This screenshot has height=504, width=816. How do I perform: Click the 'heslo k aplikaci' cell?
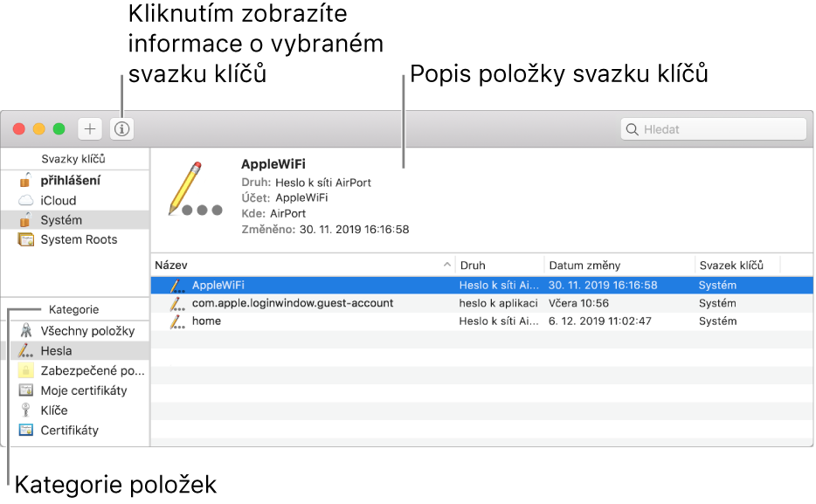pos(498,303)
